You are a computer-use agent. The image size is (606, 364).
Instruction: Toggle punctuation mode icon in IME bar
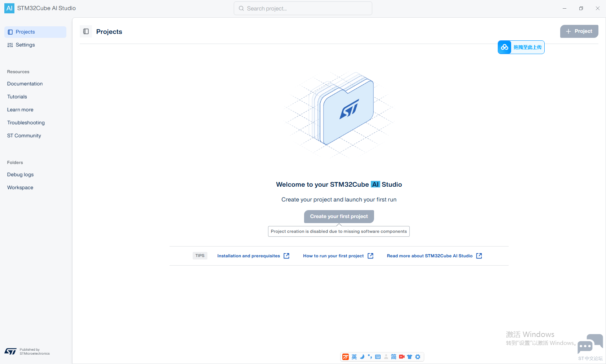tap(370, 357)
